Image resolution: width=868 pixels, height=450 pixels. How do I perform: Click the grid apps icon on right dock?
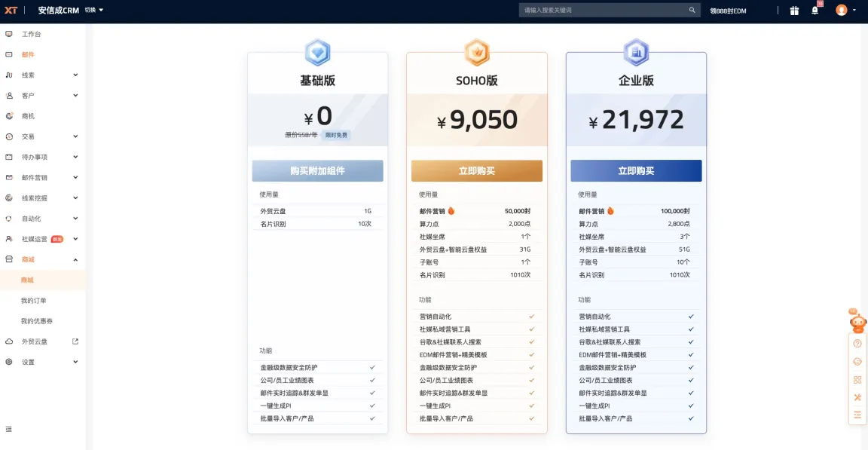click(857, 379)
